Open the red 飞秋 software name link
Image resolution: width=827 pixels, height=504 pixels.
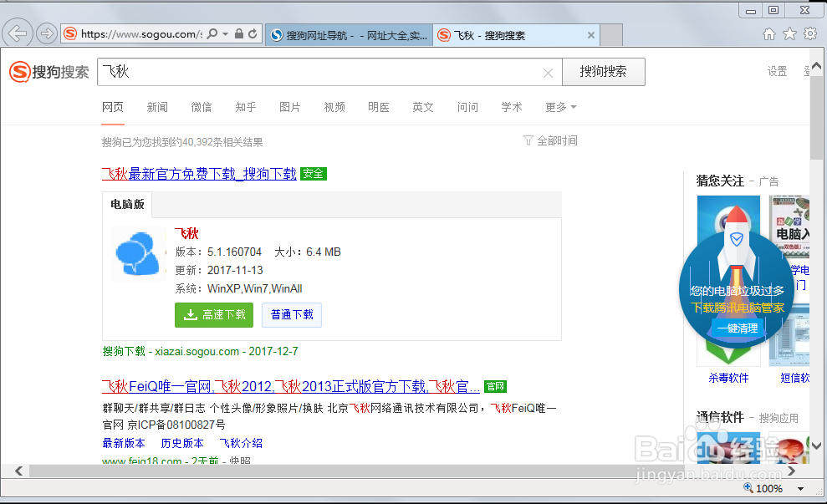(186, 233)
